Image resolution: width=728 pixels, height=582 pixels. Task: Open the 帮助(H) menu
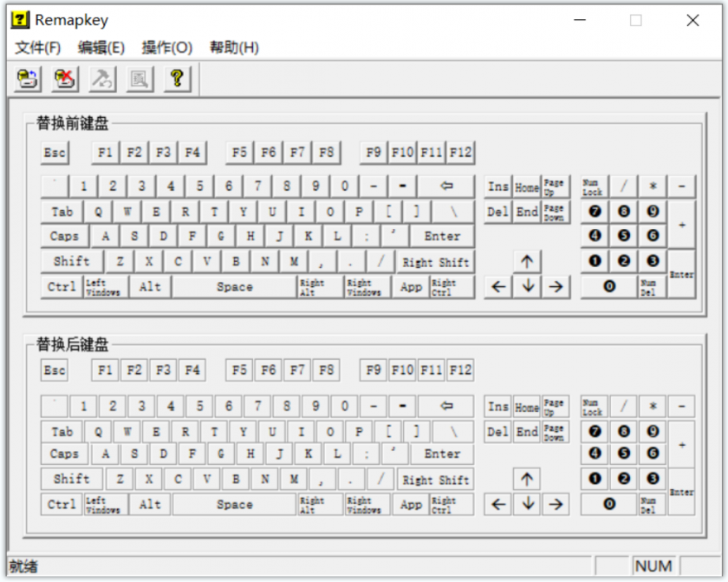coord(234,48)
